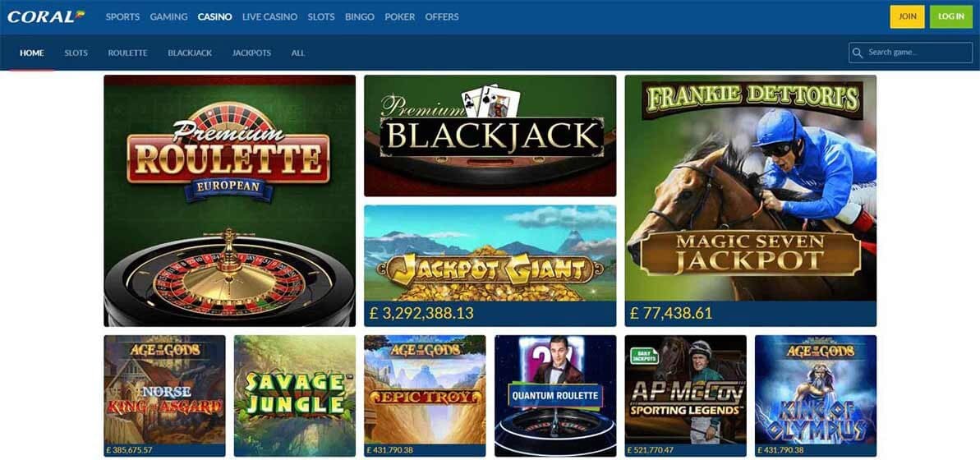This screenshot has height=460, width=980.
Task: Select the Jackpots tab
Action: click(252, 53)
